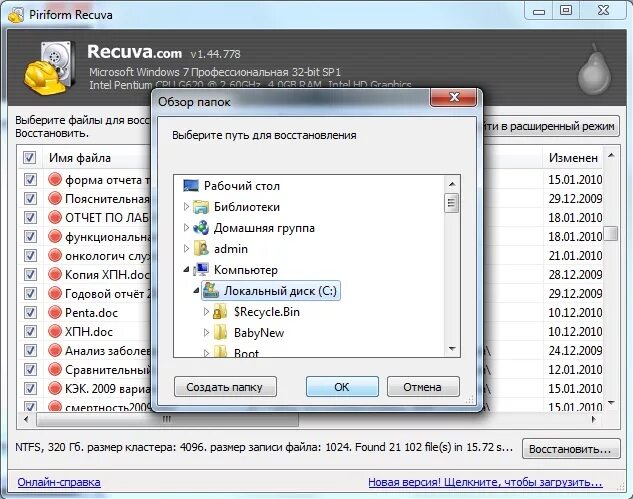633x499 pixels.
Task: Uncheck the функциональна file checkbox
Action: pos(30,236)
